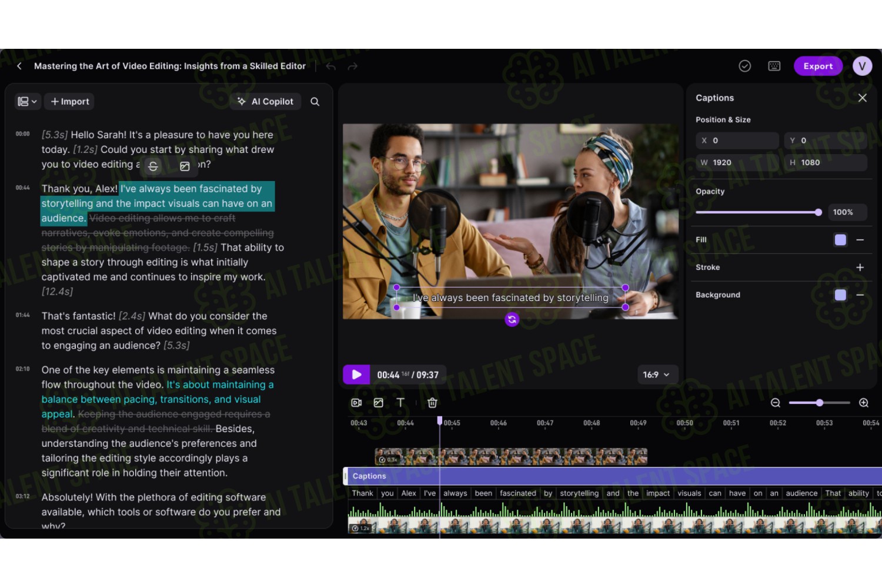This screenshot has width=882, height=588.
Task: Click the caption word 'audience' in timeline
Action: (x=801, y=493)
